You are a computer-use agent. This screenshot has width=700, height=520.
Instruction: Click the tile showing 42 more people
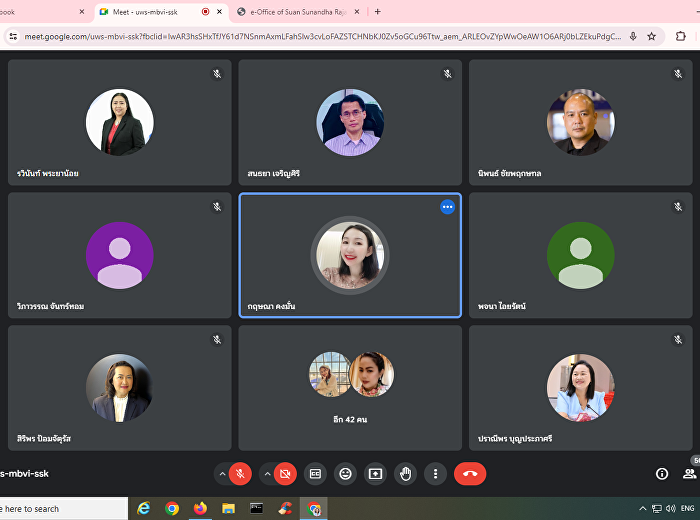click(x=350, y=388)
